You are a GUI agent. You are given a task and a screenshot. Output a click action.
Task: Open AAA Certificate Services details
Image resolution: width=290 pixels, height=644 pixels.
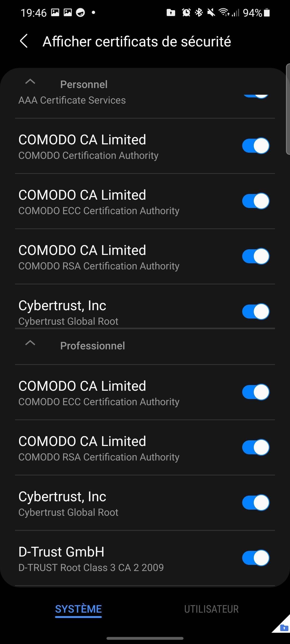72,100
